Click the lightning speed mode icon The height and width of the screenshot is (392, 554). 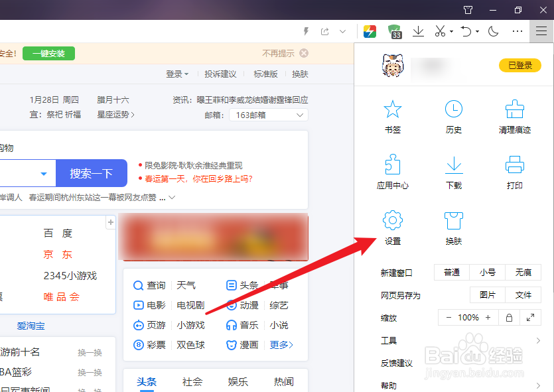point(307,31)
